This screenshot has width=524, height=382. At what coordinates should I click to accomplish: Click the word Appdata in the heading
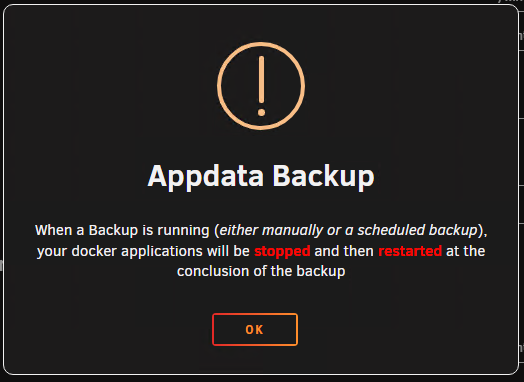pyautogui.click(x=206, y=176)
